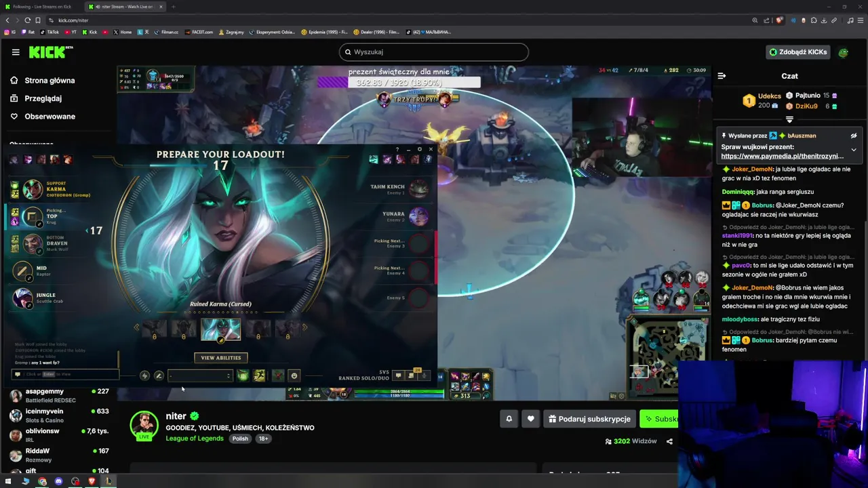Reload the page

pyautogui.click(x=27, y=20)
